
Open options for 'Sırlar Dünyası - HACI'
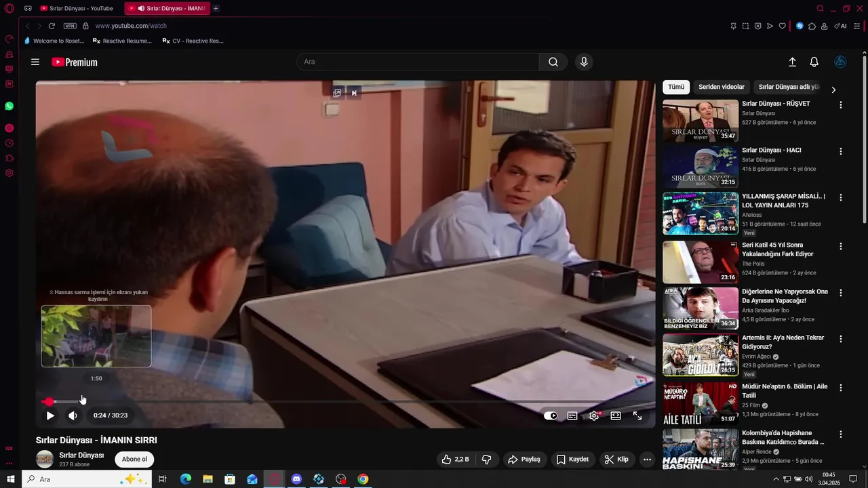841,151
